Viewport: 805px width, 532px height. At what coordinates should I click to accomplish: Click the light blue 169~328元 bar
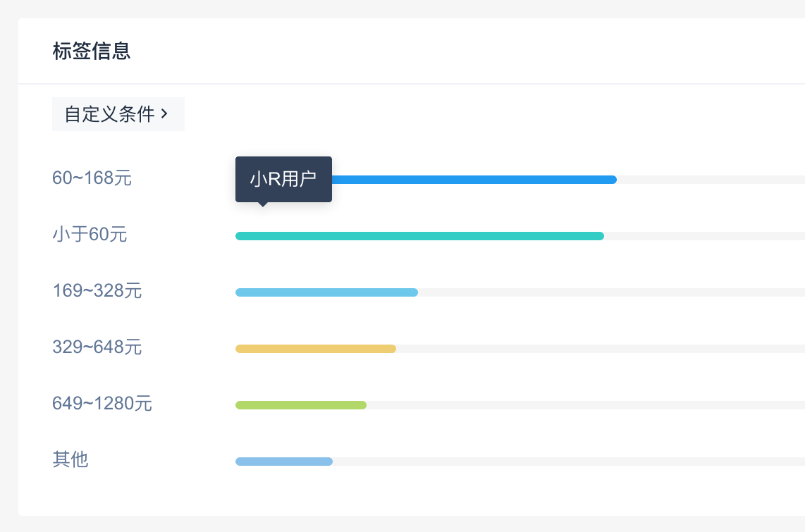point(326,292)
